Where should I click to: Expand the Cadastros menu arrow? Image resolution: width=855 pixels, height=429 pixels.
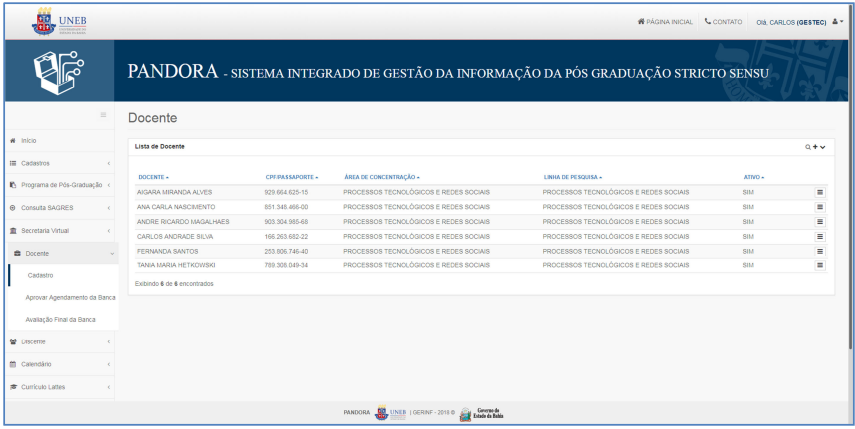109,164
